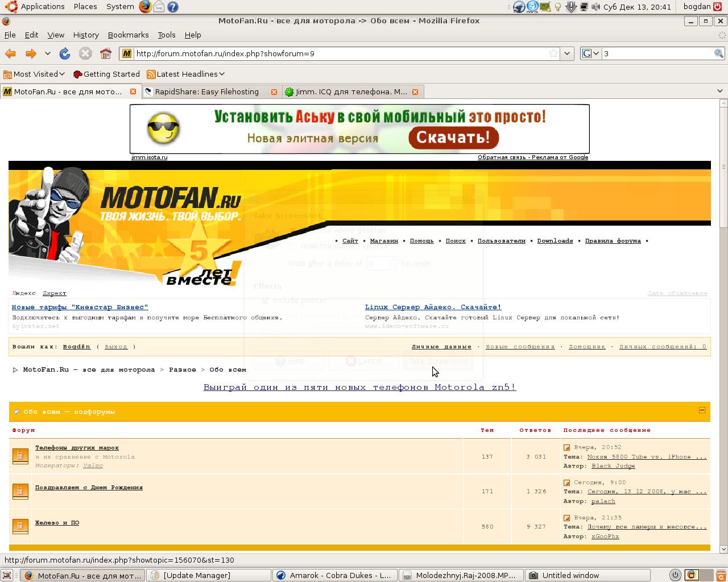
Task: Open the Магазин link
Action: 384,240
